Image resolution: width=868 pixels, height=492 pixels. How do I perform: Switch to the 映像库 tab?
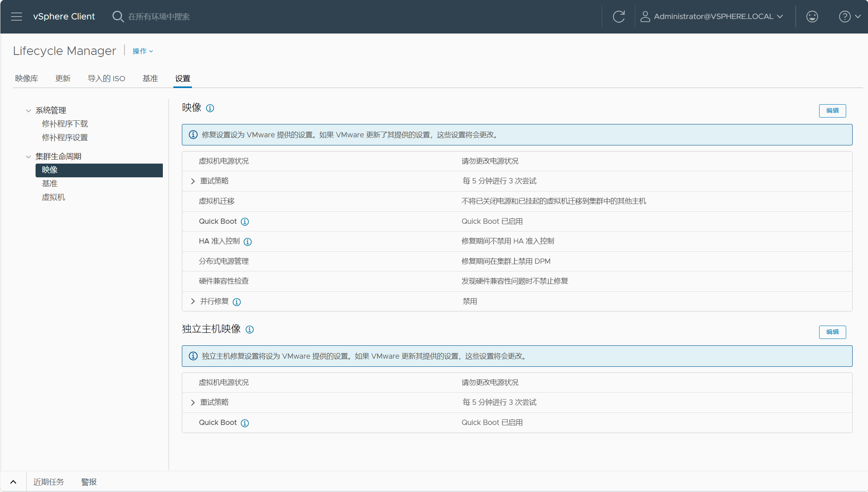click(27, 78)
